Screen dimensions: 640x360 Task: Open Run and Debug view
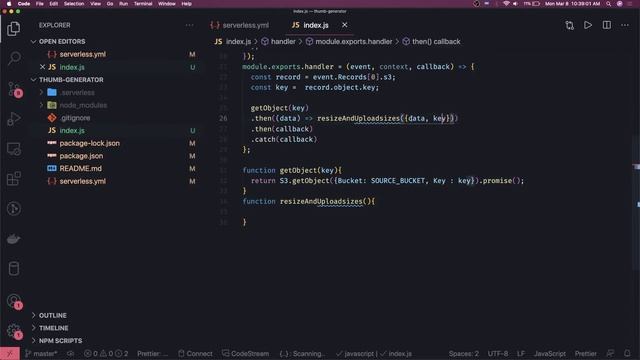tap(14, 119)
